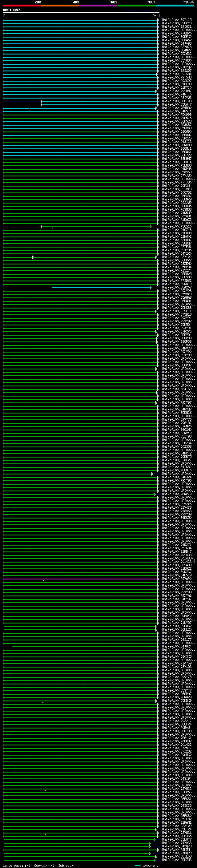This screenshot has width=197, height=868.
Task: Select the label UniRef100_Q76NR0
Action: click(x=176, y=426)
